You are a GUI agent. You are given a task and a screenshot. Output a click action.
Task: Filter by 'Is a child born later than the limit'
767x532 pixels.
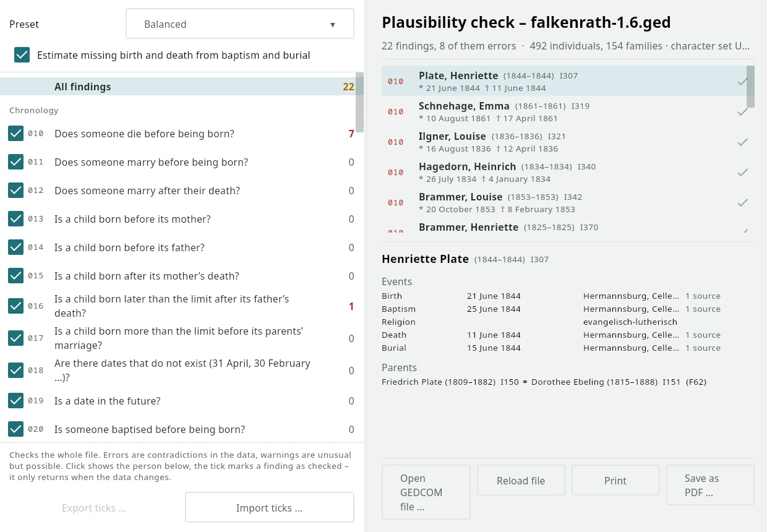pyautogui.click(x=172, y=306)
